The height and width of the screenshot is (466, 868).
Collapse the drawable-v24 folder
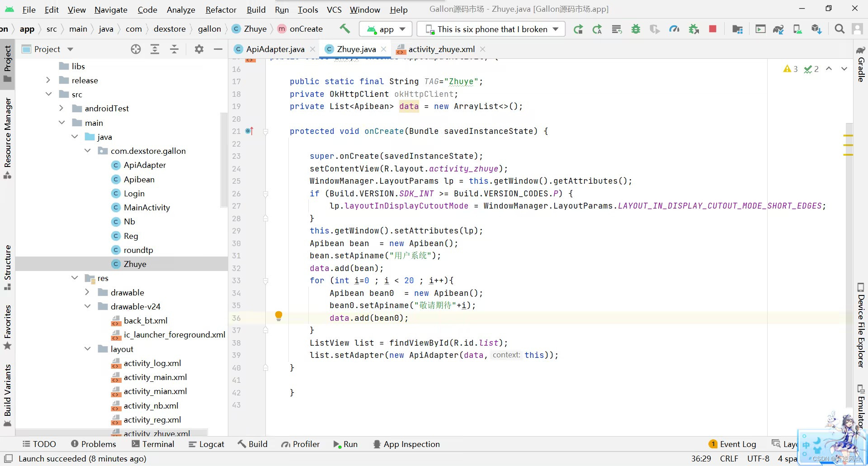coord(87,306)
